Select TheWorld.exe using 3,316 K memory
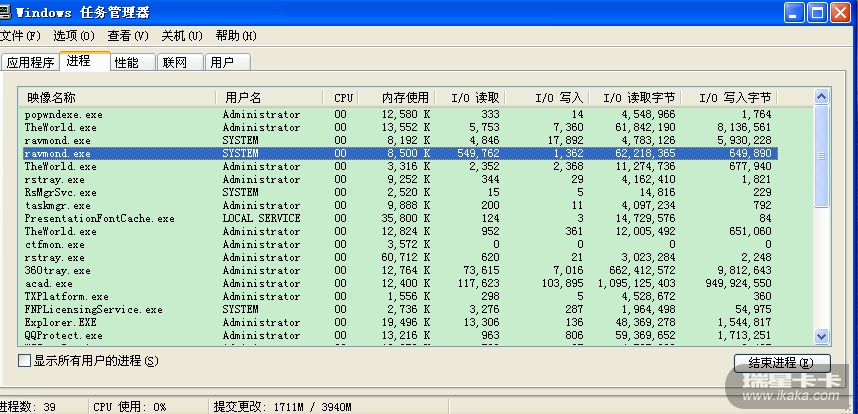 pos(401,166)
